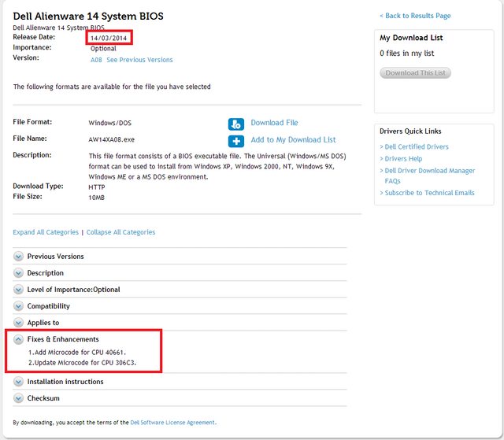Expand the Description category
The width and height of the screenshot is (504, 440).
[18, 273]
